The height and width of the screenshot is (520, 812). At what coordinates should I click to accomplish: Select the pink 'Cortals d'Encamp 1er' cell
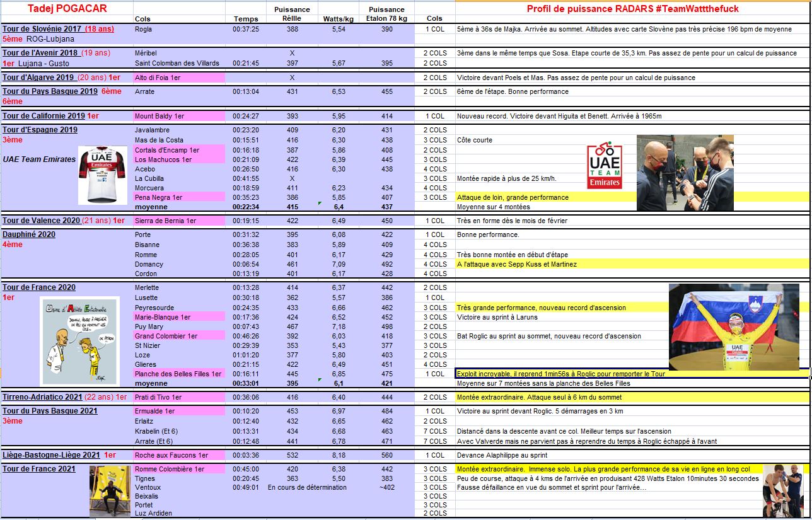(179, 150)
